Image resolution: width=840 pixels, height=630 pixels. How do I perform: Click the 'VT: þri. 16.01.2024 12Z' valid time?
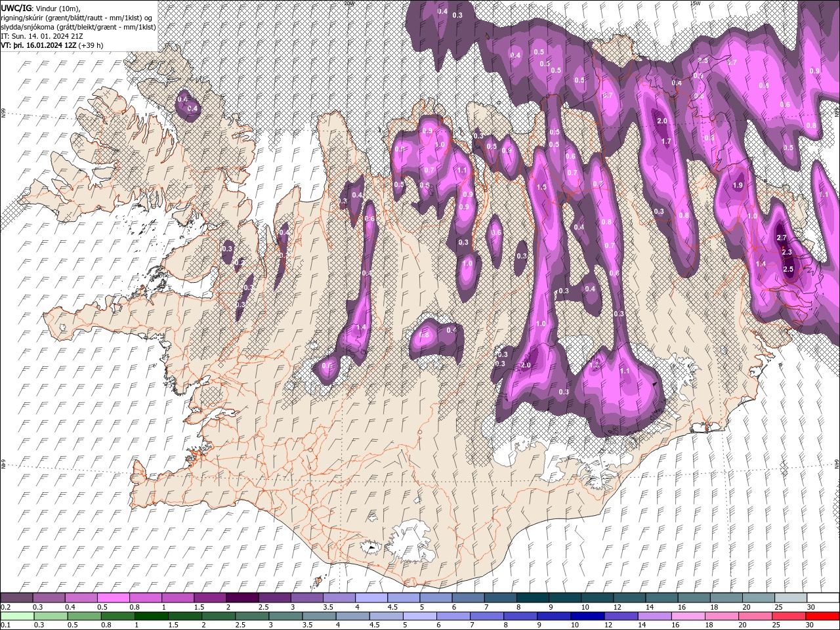pyautogui.click(x=38, y=45)
